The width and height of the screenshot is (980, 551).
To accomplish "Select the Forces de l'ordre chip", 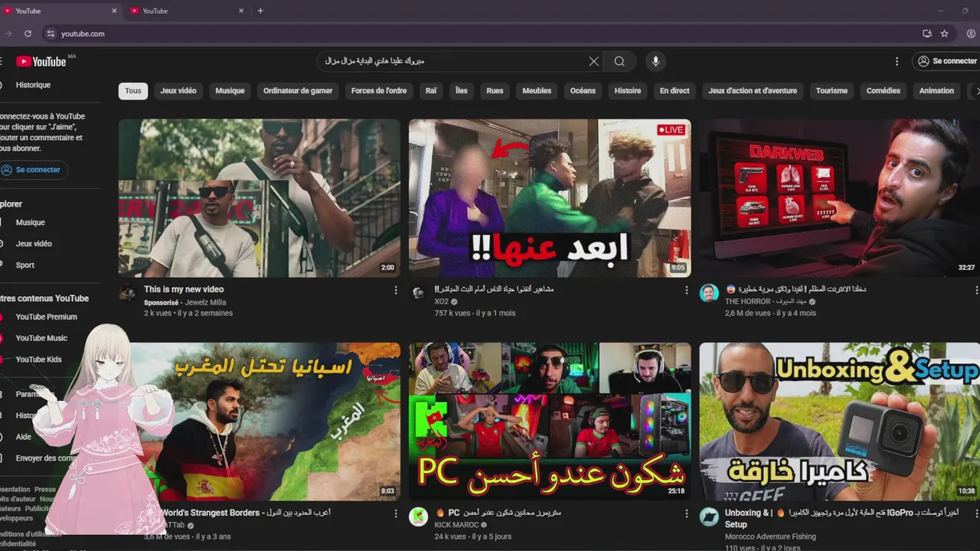I will coord(379,90).
